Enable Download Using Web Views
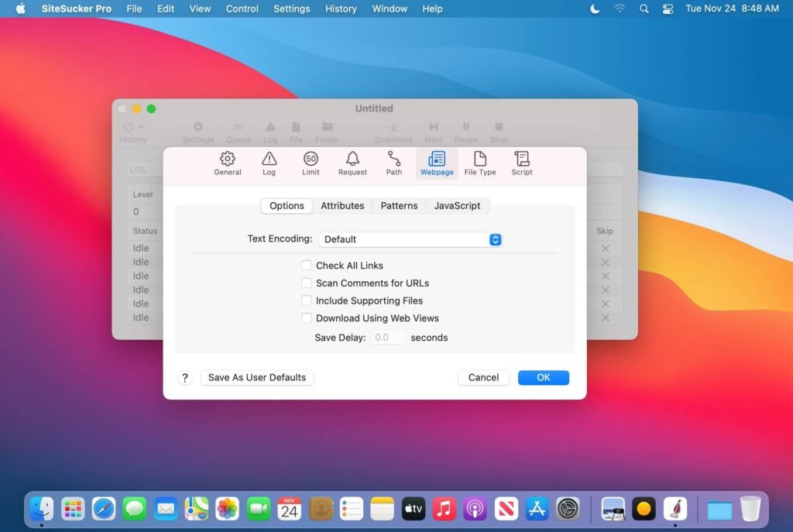 (x=307, y=317)
